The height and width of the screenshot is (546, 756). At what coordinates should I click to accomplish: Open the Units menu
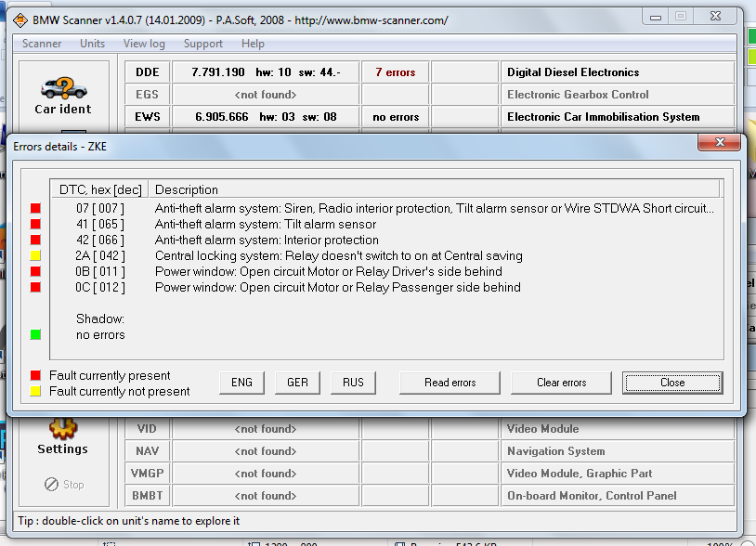pyautogui.click(x=92, y=44)
